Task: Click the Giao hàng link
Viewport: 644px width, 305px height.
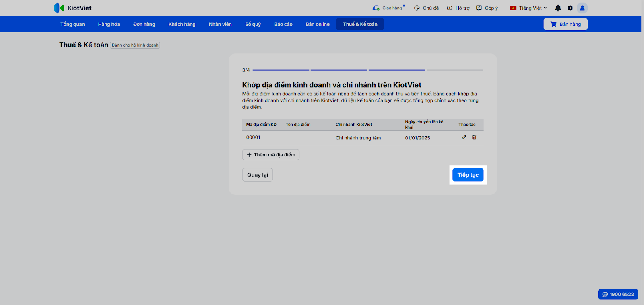Action: [392, 8]
